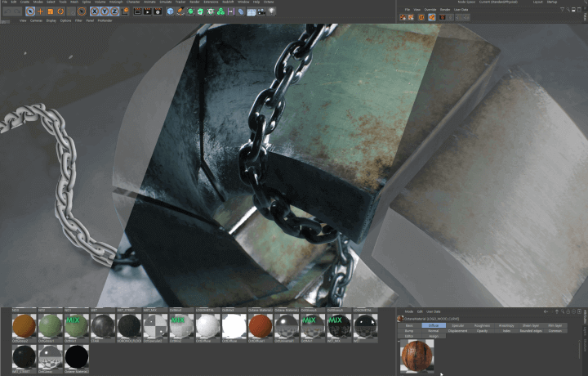Click the Roughness channel button
588x376 pixels.
pos(482,325)
